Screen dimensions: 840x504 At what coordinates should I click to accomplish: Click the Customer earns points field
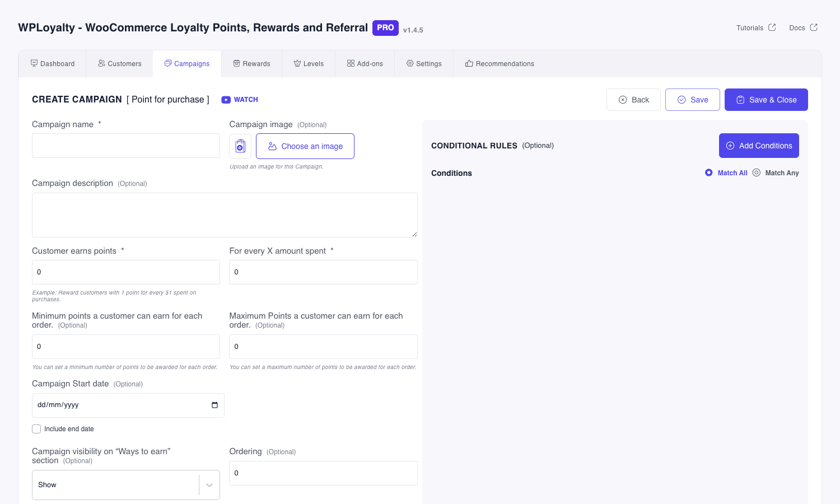126,272
